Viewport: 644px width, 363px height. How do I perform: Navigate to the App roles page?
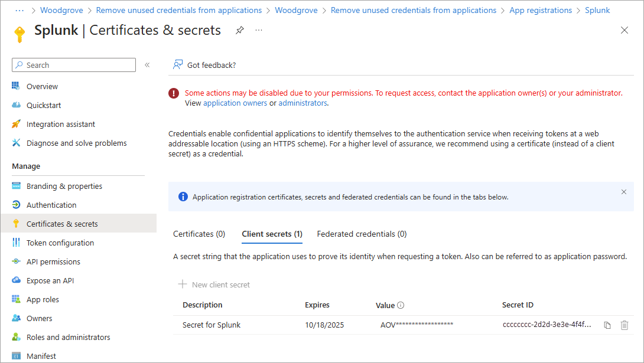click(x=43, y=299)
